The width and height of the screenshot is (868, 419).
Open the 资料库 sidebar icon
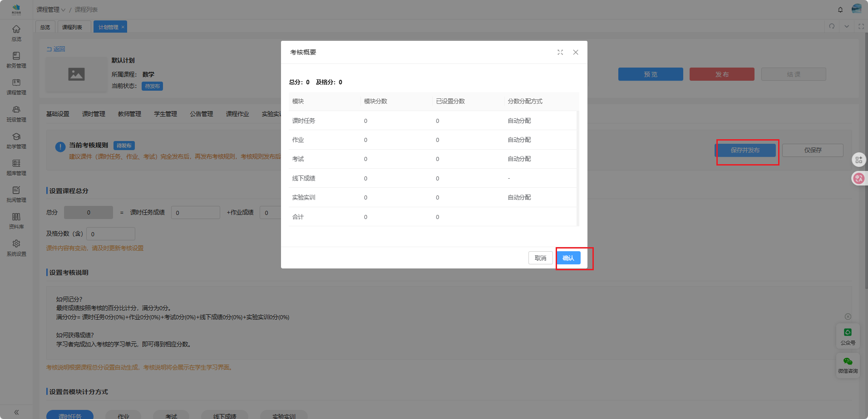(16, 220)
